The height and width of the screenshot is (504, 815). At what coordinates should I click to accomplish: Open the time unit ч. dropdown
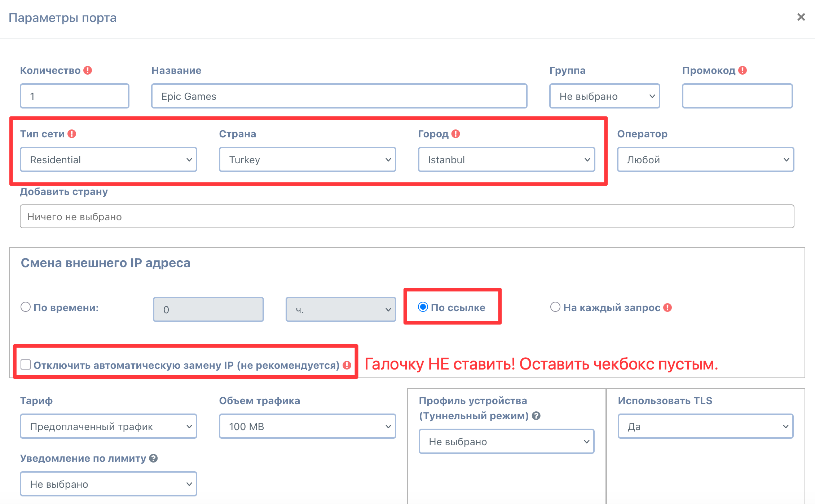341,309
